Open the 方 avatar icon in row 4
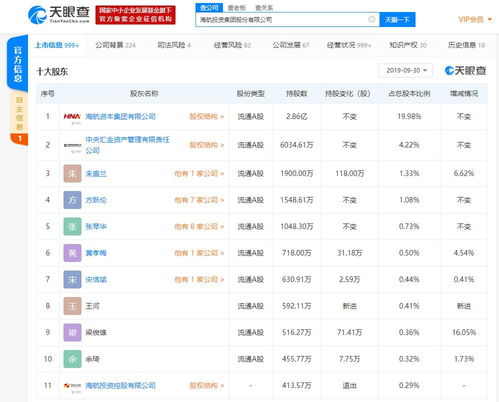This screenshot has width=499, height=402. pyautogui.click(x=72, y=200)
